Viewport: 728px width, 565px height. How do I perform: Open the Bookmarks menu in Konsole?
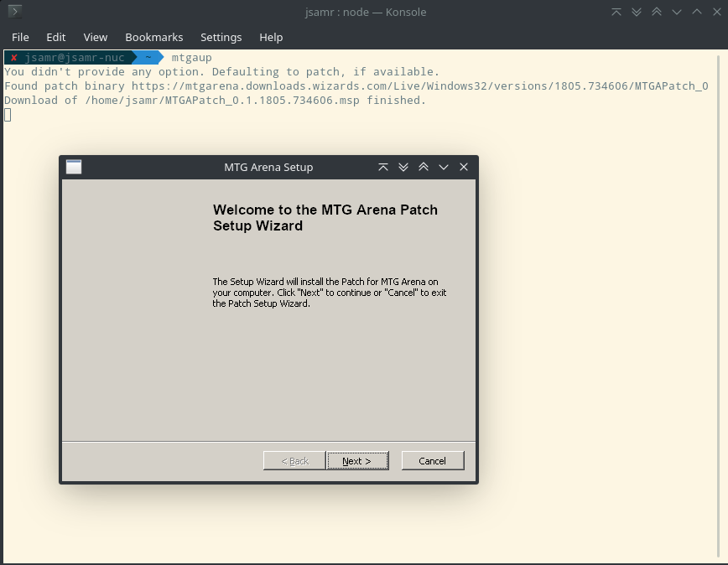pyautogui.click(x=154, y=37)
